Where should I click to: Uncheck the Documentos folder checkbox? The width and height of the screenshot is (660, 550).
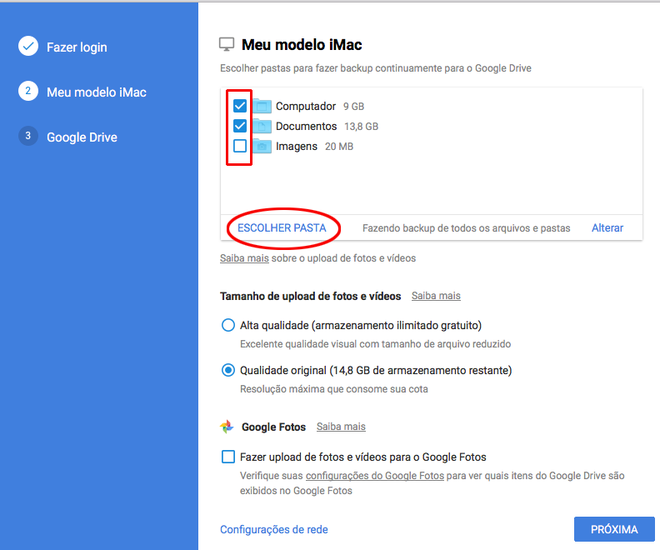[240, 125]
